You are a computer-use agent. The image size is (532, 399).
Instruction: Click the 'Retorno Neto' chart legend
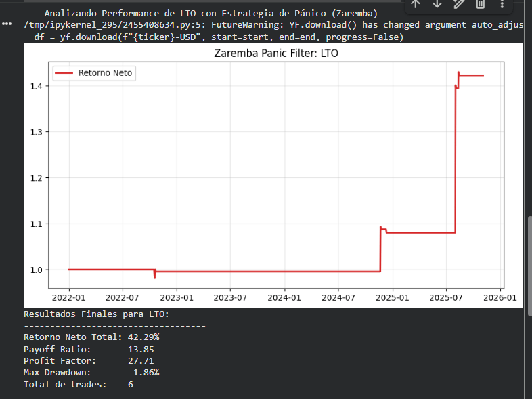click(94, 73)
